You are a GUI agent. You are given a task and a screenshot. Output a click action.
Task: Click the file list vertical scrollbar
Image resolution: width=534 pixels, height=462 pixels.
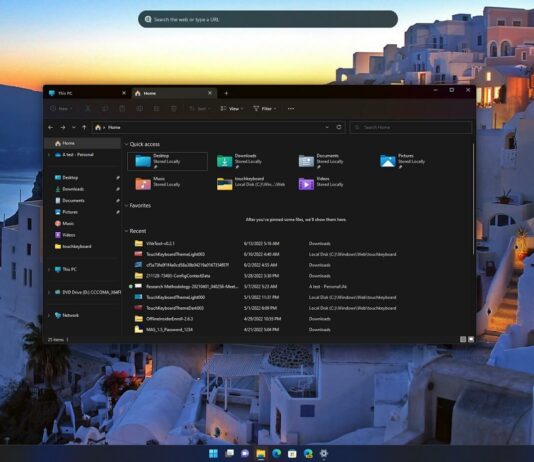click(x=473, y=199)
